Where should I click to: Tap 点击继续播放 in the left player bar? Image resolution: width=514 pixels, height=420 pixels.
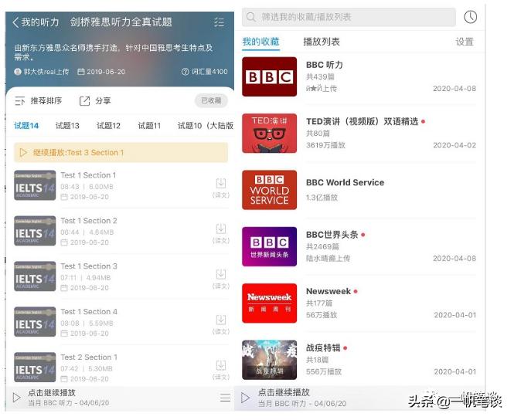coord(52,393)
